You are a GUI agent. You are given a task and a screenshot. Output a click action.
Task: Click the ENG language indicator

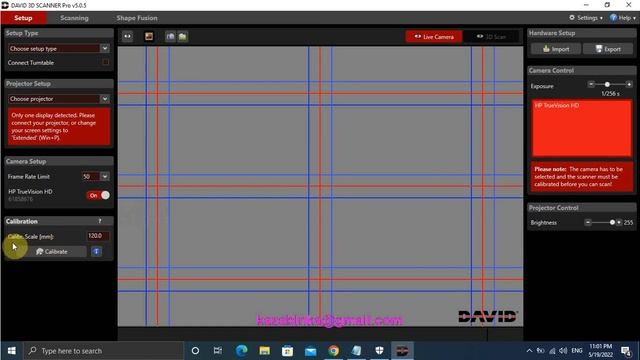tap(576, 351)
